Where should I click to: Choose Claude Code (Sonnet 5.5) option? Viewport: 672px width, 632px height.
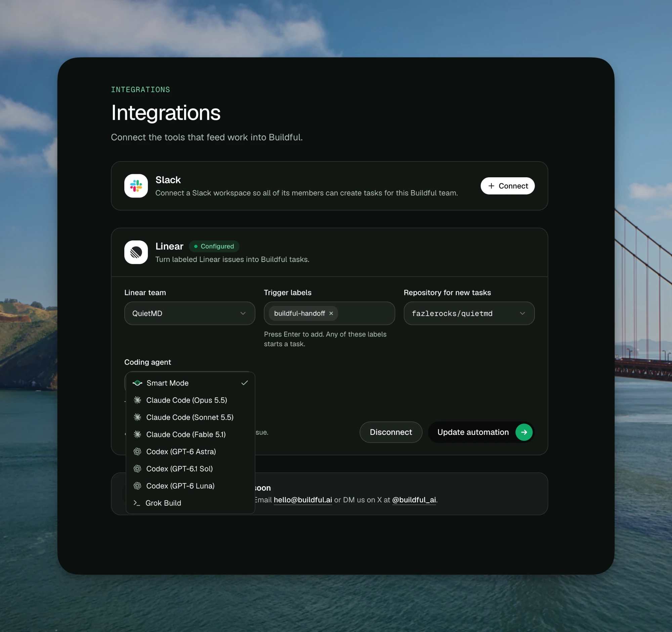[x=190, y=417]
